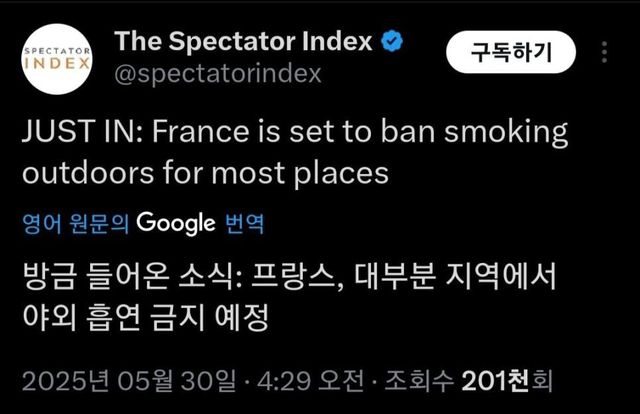Click the 번역 label after Google

pos(243,223)
